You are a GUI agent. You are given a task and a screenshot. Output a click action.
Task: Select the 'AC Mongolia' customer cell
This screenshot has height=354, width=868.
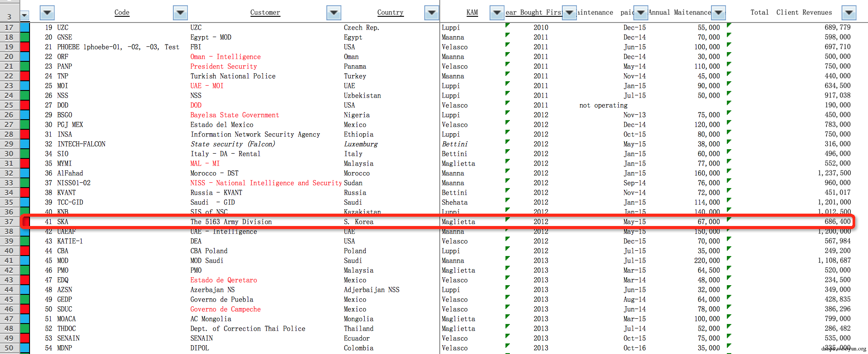(x=211, y=319)
